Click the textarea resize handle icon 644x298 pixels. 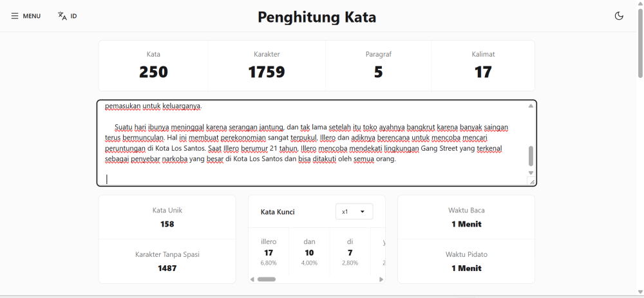point(531,182)
